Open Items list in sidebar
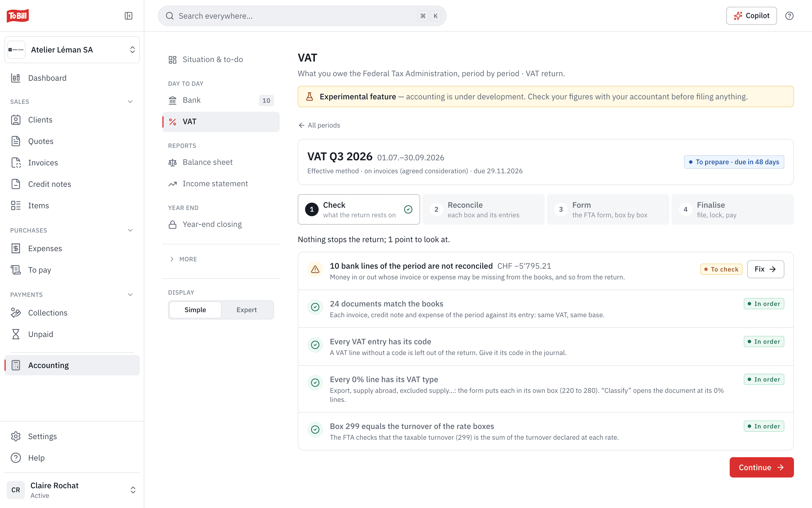 72,206
